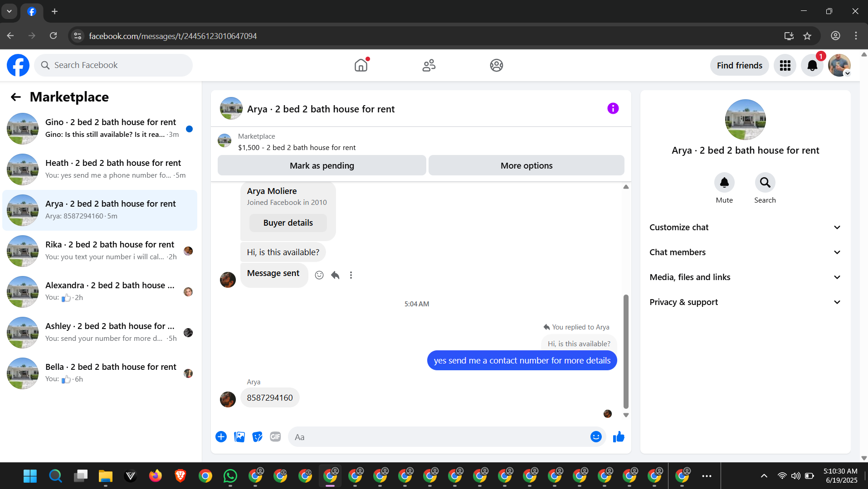Viewport: 868px width, 489px height.
Task: Open Bella's conversation about the house
Action: click(100, 373)
